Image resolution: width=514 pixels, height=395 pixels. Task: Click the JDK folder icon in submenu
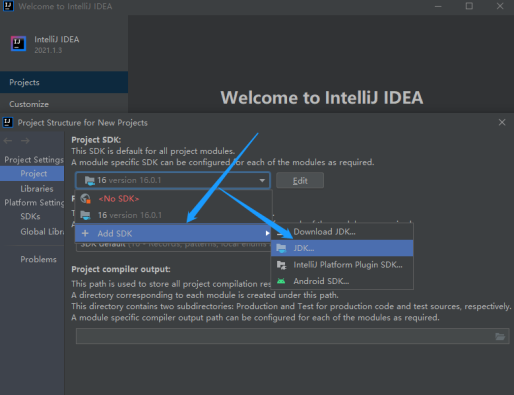[281, 248]
